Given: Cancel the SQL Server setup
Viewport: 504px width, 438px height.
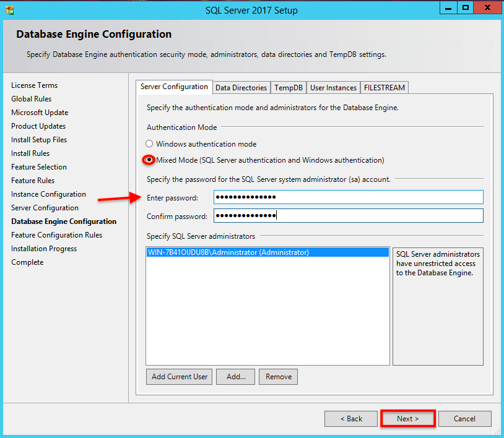Looking at the screenshot, I should [465, 419].
